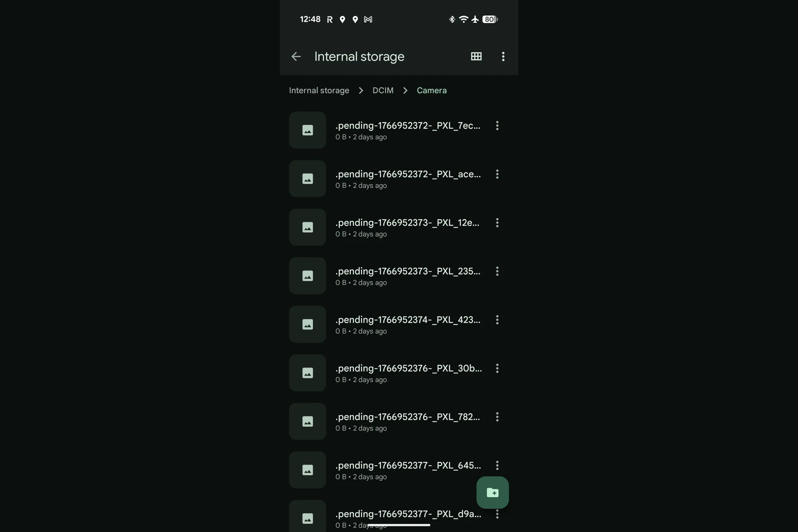Tap the Bluetooth icon in the status bar

451,19
